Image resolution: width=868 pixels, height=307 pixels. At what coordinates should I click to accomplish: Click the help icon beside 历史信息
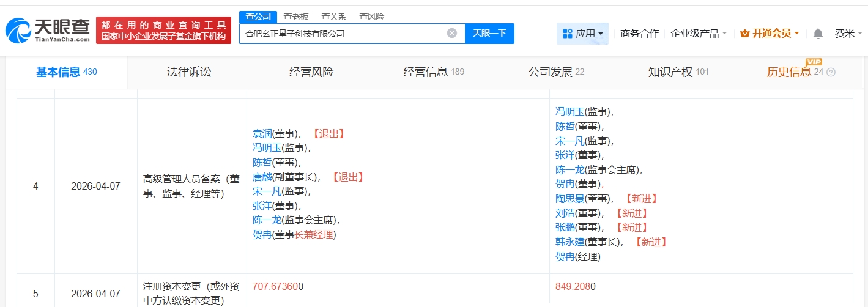[831, 72]
